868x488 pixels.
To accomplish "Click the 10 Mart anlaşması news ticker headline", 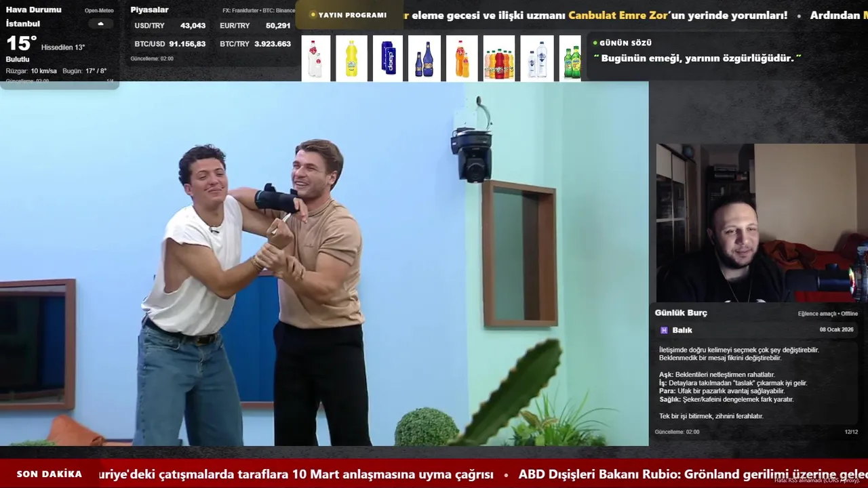I will click(296, 474).
